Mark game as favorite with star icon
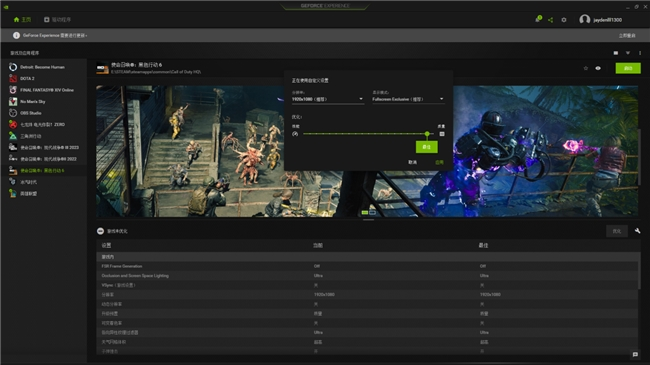The height and width of the screenshot is (365, 650). pyautogui.click(x=586, y=68)
